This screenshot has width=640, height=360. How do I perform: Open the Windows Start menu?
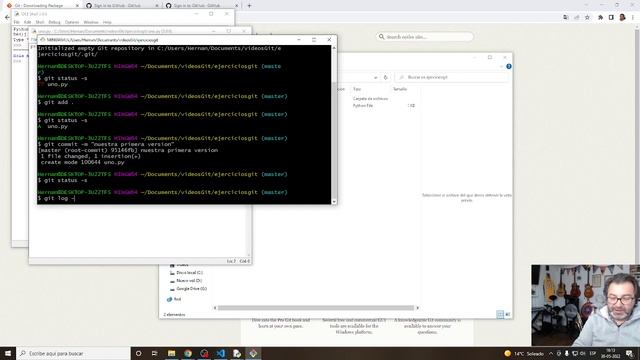coord(8,353)
